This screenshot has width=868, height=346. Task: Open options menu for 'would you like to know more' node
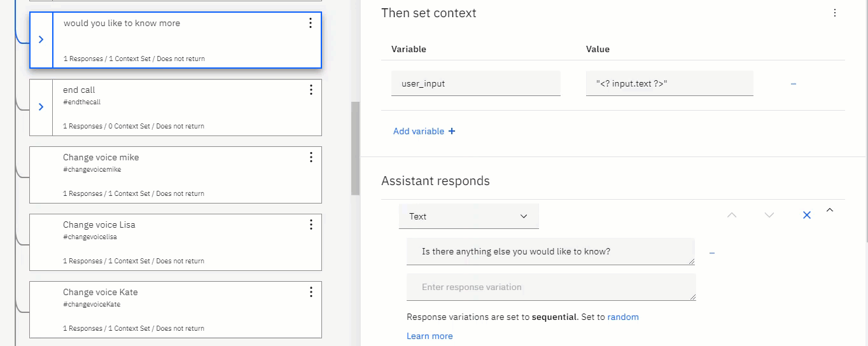point(311,24)
